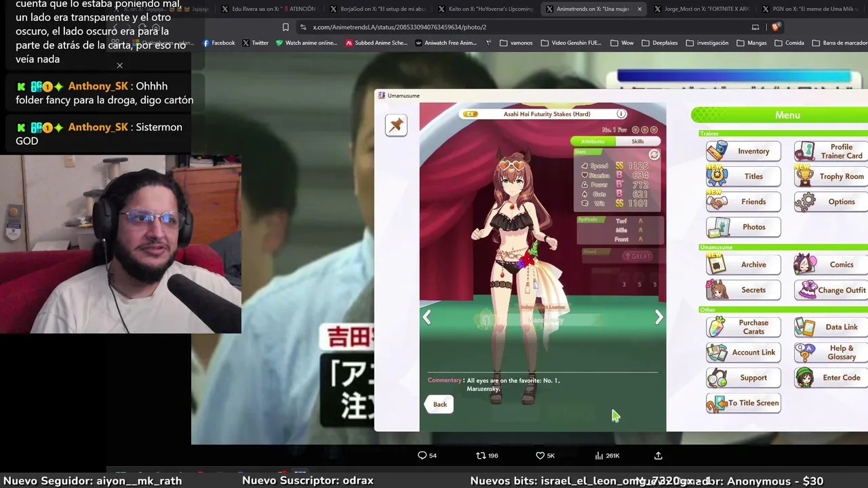Switch to the Attributes tab
The height and width of the screenshot is (488, 868).
[x=593, y=141]
